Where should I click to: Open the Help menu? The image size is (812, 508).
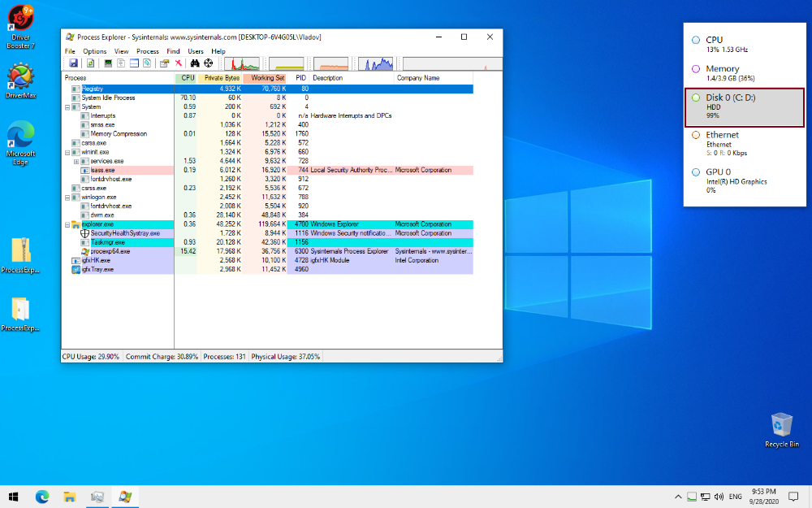[x=218, y=51]
